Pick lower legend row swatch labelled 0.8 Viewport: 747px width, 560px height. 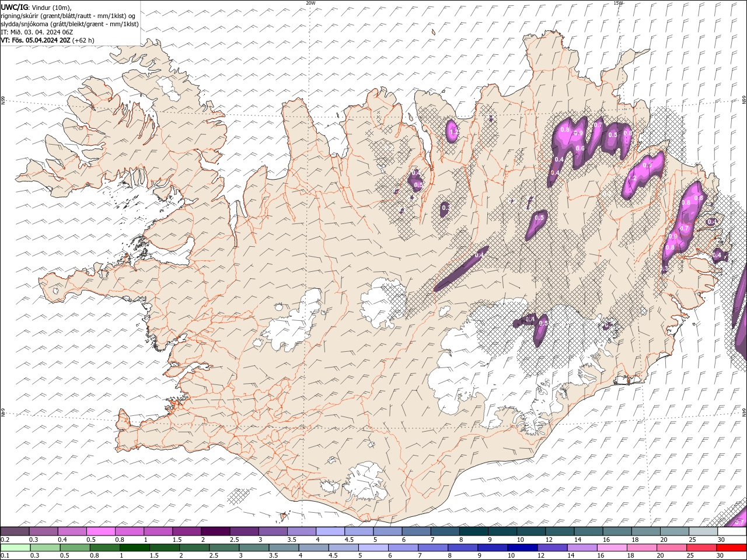tap(104, 548)
